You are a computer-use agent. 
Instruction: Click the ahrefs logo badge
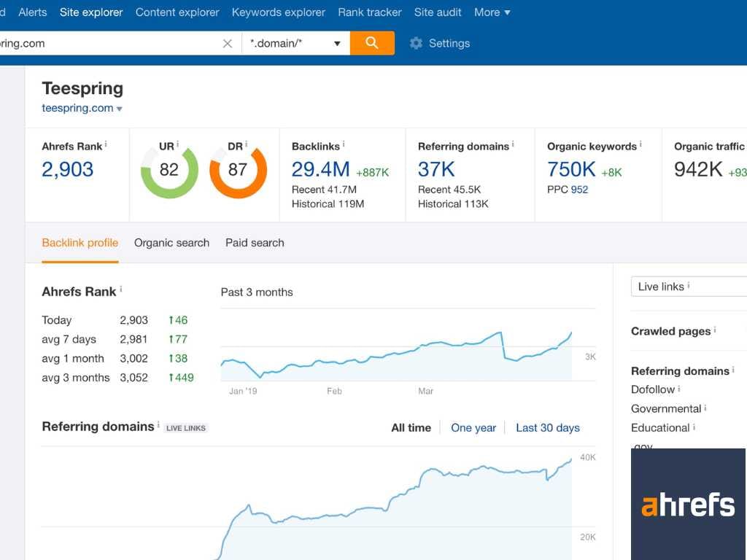coord(688,505)
